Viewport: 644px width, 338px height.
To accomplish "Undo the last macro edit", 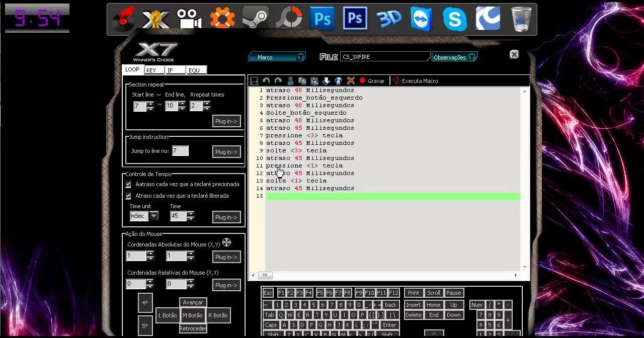I will (x=266, y=81).
